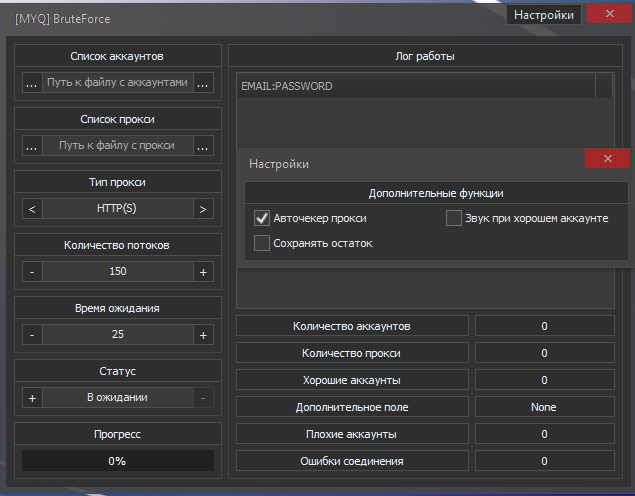The width and height of the screenshot is (635, 496).
Task: Click left browse button in Список аккаунтов
Action: point(31,84)
